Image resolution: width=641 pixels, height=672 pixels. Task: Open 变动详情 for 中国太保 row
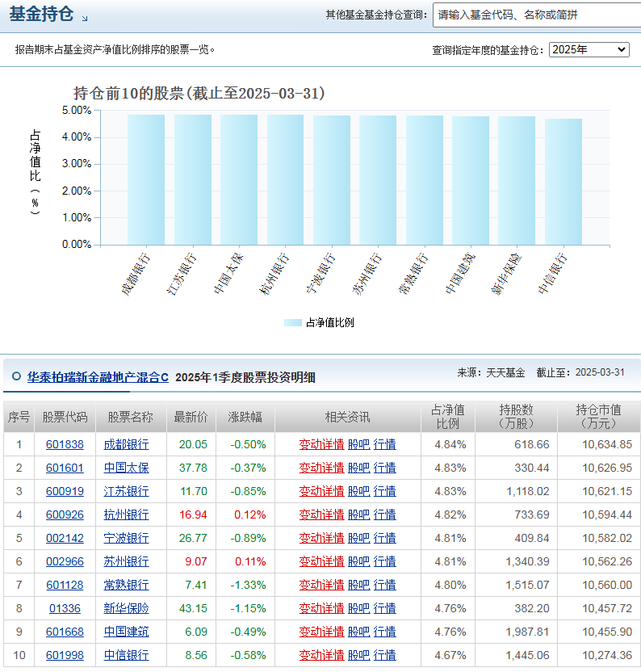pos(321,468)
